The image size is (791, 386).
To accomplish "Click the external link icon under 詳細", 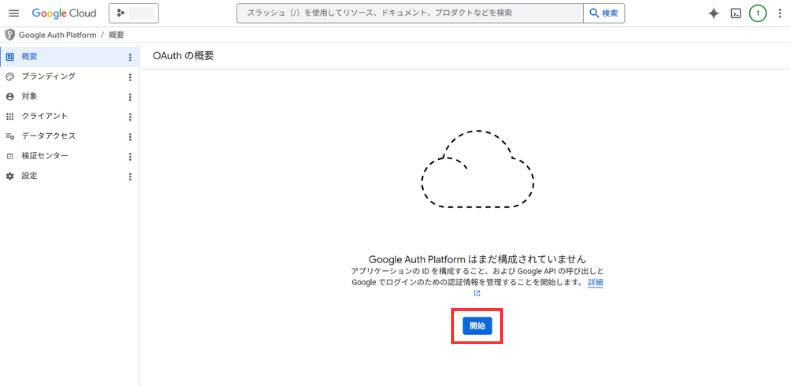I will tap(477, 293).
